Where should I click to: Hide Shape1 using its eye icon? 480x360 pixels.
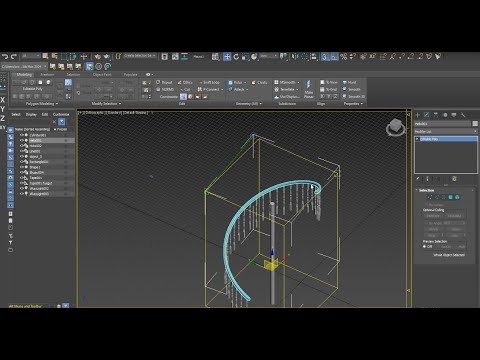[x=22, y=167]
